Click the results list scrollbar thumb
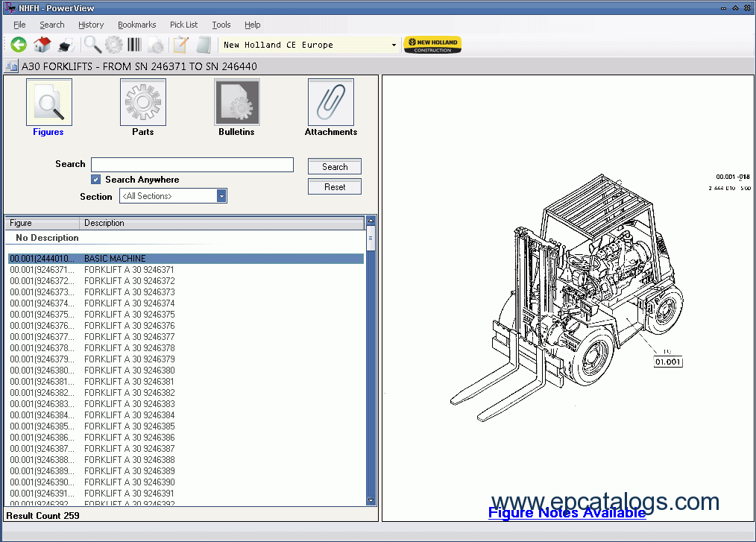Screen dimensions: 756x542 (x=371, y=239)
